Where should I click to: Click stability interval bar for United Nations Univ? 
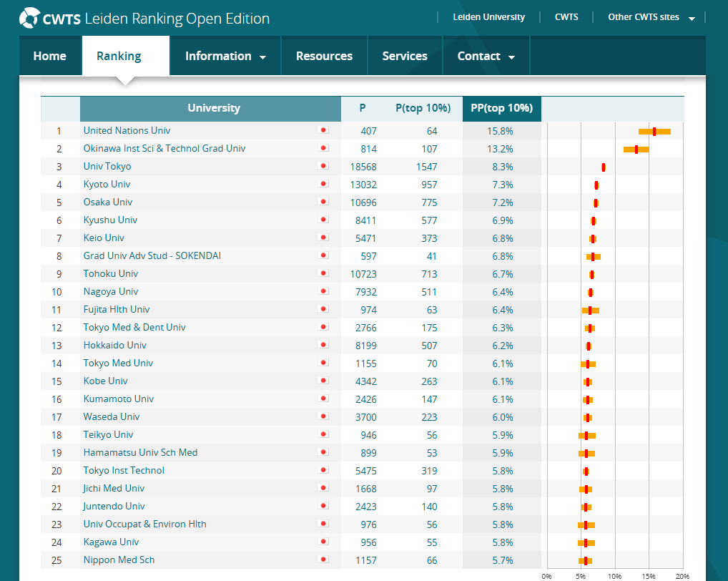[x=654, y=131]
